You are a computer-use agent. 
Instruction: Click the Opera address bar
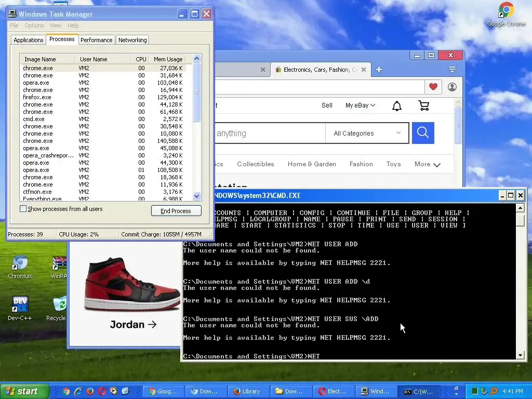click(x=320, y=87)
